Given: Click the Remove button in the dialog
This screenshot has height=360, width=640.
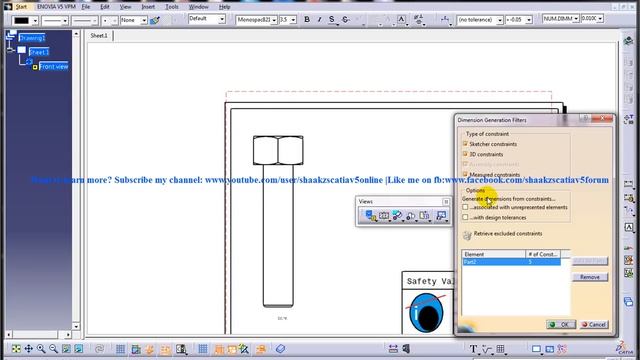Looking at the screenshot, I should point(590,277).
